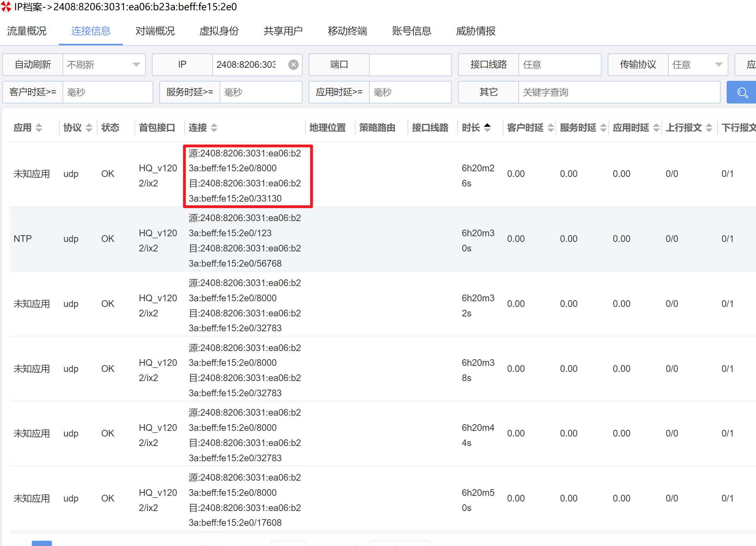Open the 接口线路 selector field
The image size is (756, 546).
[559, 65]
